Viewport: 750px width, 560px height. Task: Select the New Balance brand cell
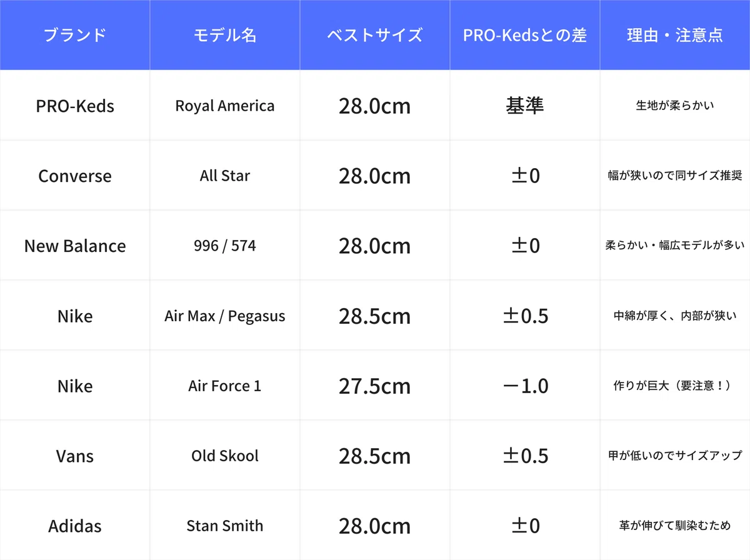pyautogui.click(x=75, y=246)
